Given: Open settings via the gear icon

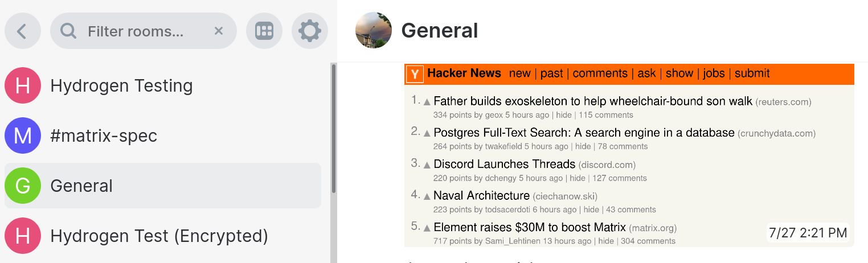Looking at the screenshot, I should pyautogui.click(x=310, y=31).
